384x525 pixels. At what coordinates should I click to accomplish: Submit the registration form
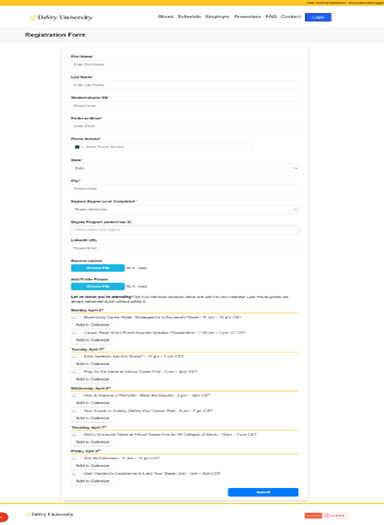click(263, 492)
